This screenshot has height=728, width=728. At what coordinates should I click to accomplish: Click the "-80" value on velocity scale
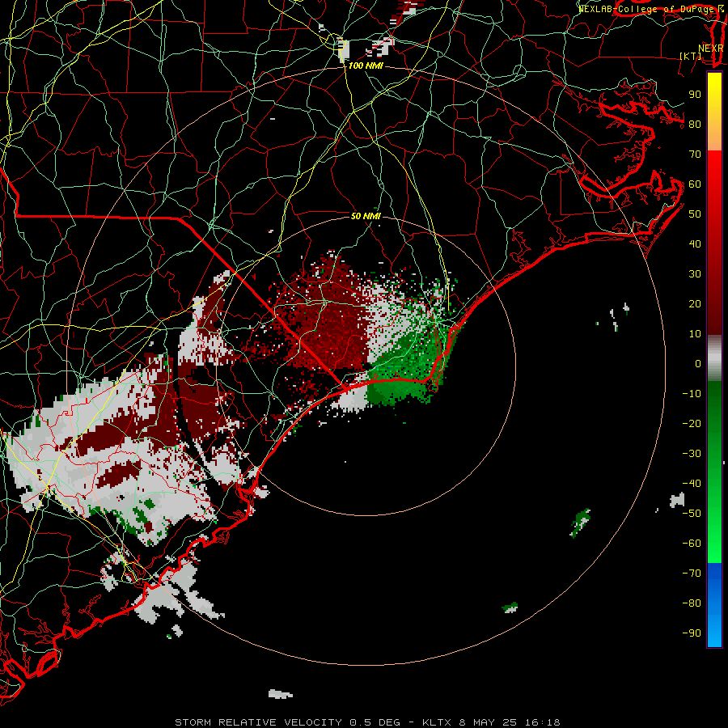click(x=692, y=603)
